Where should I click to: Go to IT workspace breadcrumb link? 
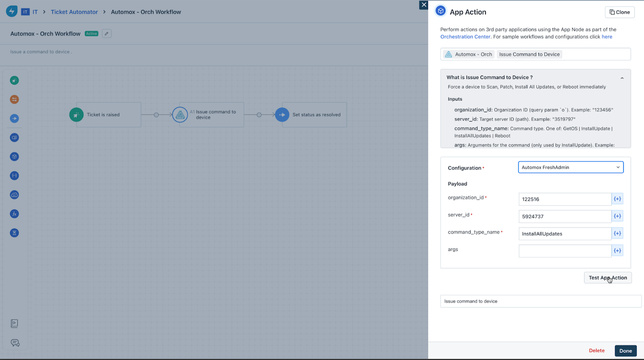[x=35, y=12]
